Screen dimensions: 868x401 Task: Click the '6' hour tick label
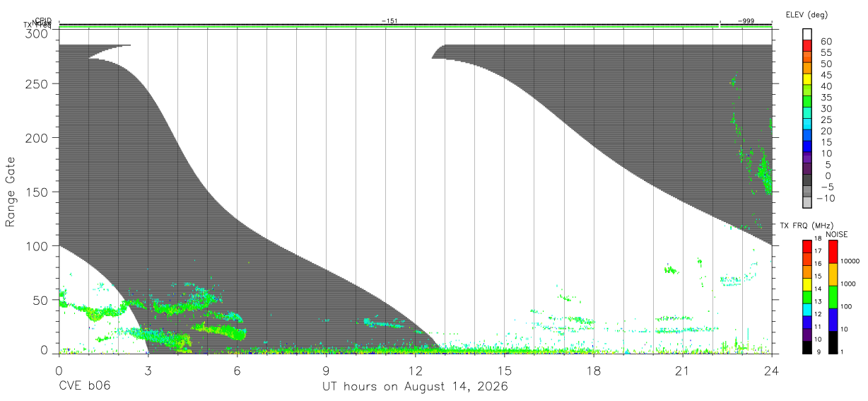237,371
